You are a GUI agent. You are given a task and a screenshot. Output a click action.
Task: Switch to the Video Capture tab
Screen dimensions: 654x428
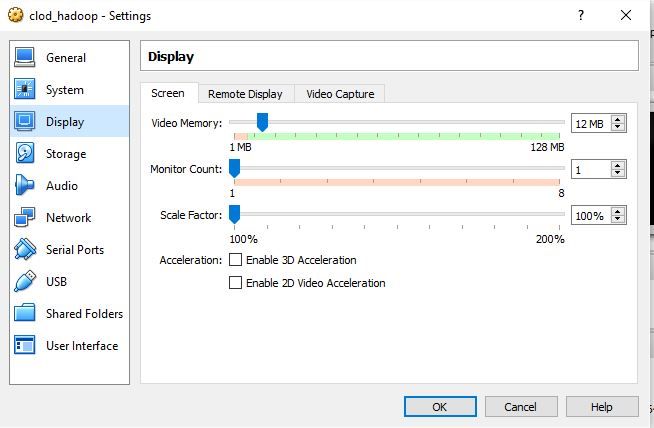pyautogui.click(x=340, y=94)
